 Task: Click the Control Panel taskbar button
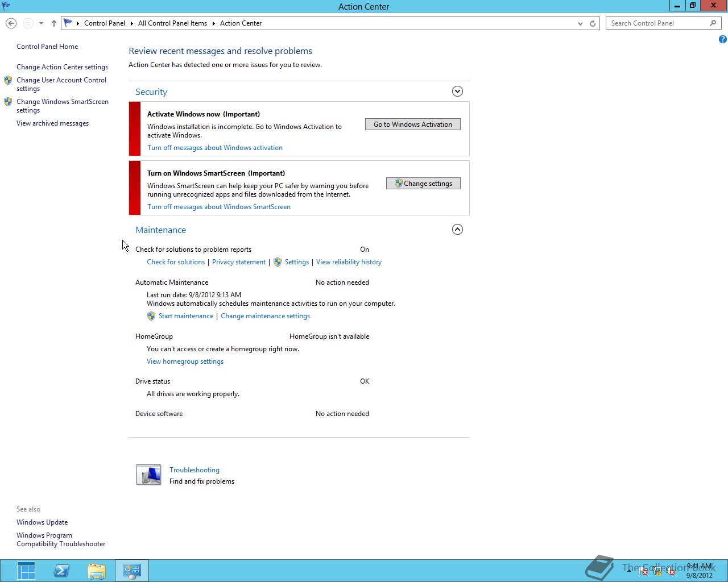tap(132, 571)
